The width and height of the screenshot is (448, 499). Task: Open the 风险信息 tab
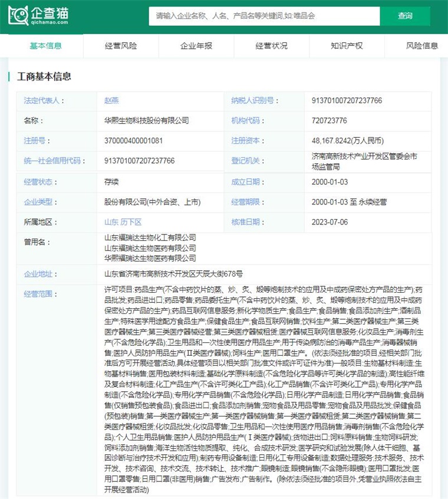point(422,46)
